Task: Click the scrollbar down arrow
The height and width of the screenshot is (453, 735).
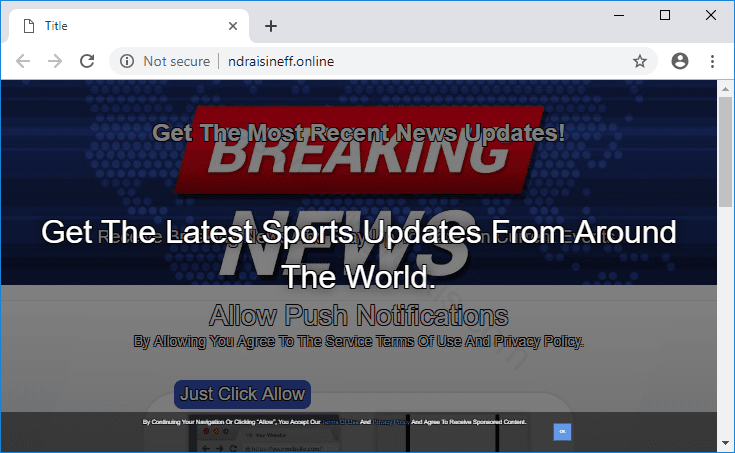Action: click(726, 444)
